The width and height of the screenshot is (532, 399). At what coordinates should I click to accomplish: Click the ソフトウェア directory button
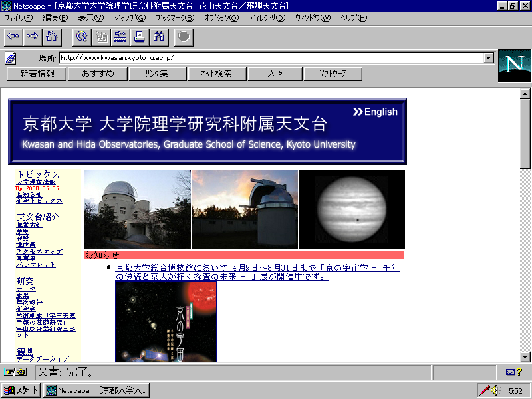tap(333, 74)
